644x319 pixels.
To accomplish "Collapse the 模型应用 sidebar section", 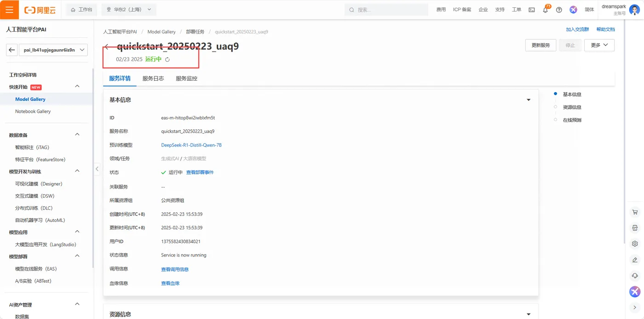I will point(77,232).
